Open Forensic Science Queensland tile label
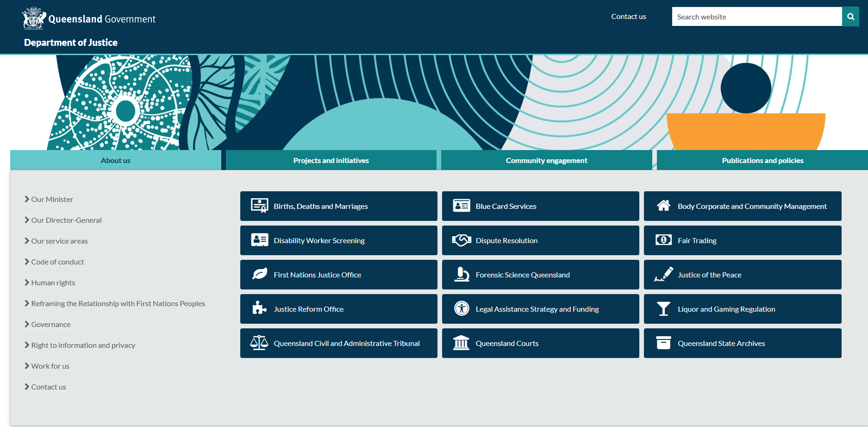 click(x=523, y=275)
